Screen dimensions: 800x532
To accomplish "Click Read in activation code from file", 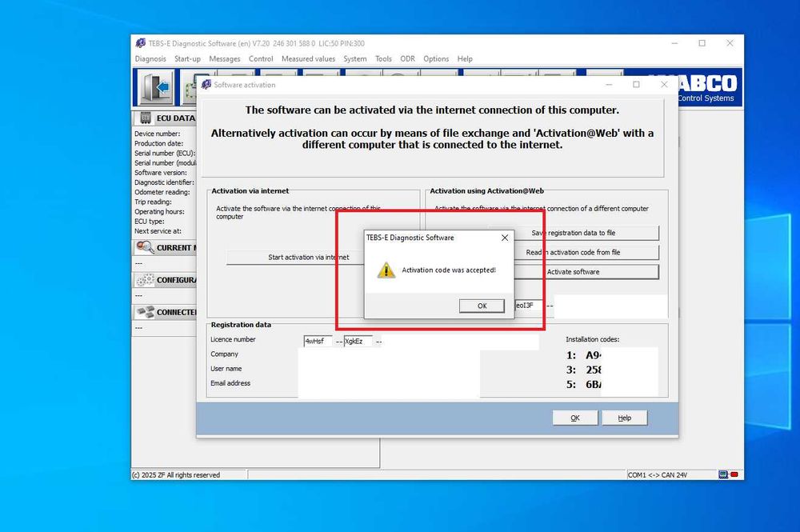I will click(x=586, y=252).
